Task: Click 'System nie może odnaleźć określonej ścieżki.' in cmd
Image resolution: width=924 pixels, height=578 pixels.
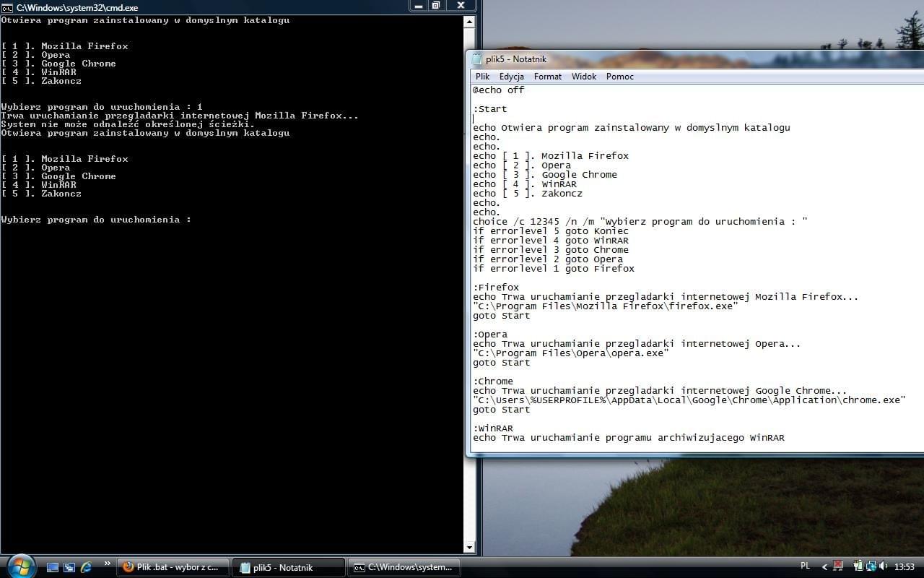Action: [128, 124]
